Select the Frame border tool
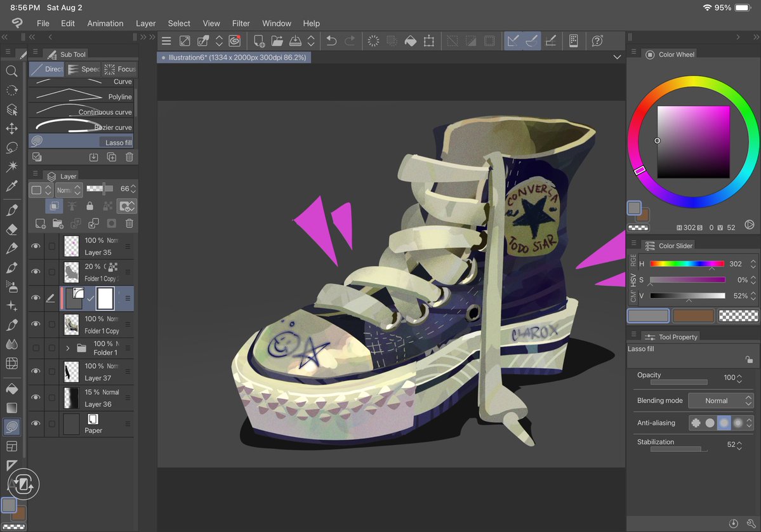761x532 pixels. tap(11, 446)
